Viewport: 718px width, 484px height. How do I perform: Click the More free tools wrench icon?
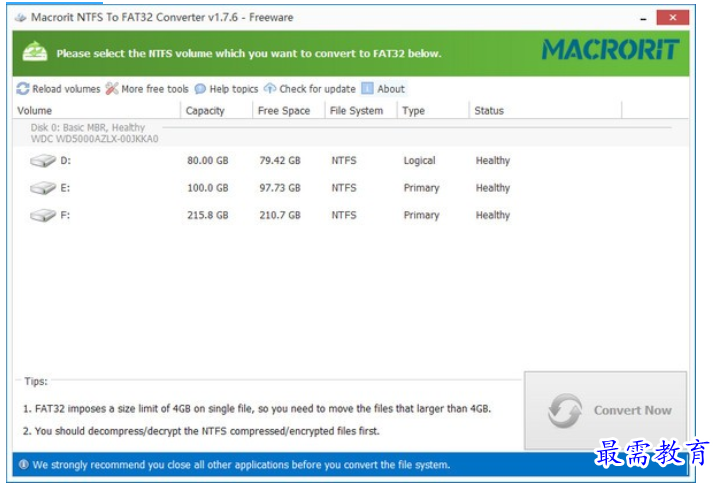[112, 88]
